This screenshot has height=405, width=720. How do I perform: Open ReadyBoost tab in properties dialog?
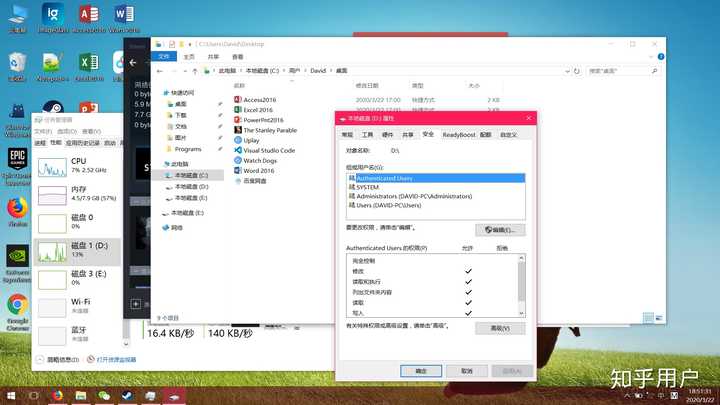pyautogui.click(x=458, y=135)
